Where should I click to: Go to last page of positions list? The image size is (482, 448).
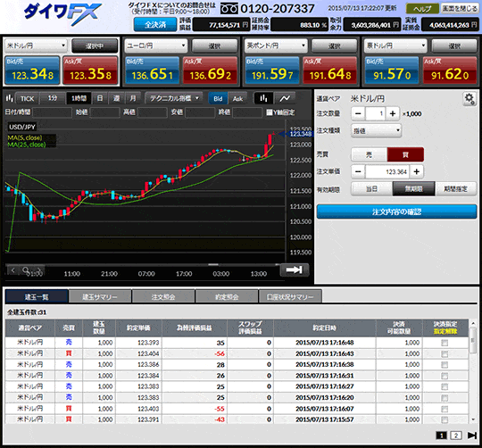472,436
